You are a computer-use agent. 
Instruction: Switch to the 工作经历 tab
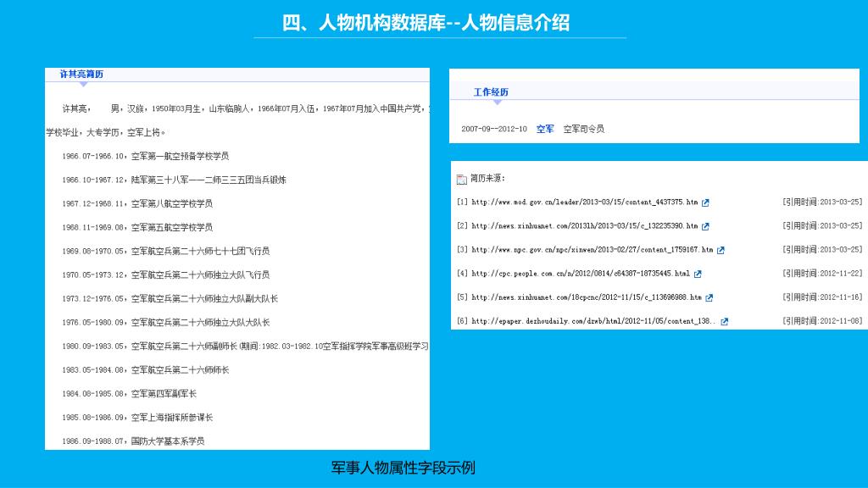point(491,92)
